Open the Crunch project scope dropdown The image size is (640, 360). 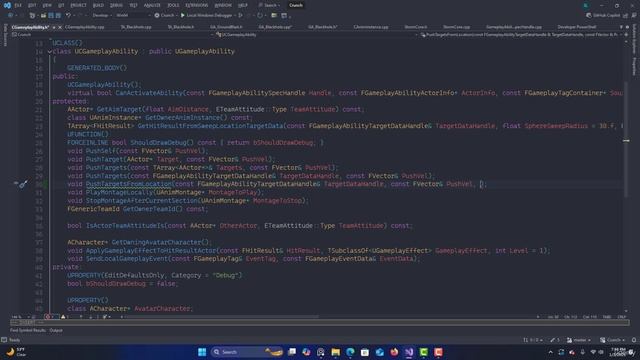(112, 35)
